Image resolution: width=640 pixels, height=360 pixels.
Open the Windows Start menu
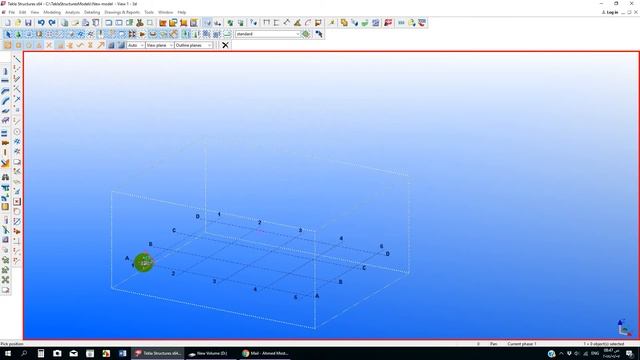click(7, 353)
